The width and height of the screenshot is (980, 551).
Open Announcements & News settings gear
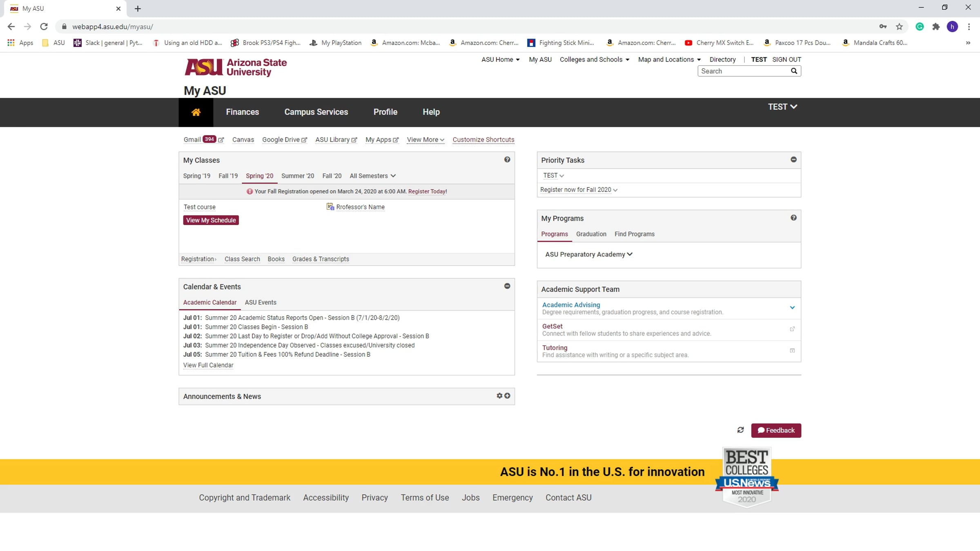pyautogui.click(x=499, y=396)
